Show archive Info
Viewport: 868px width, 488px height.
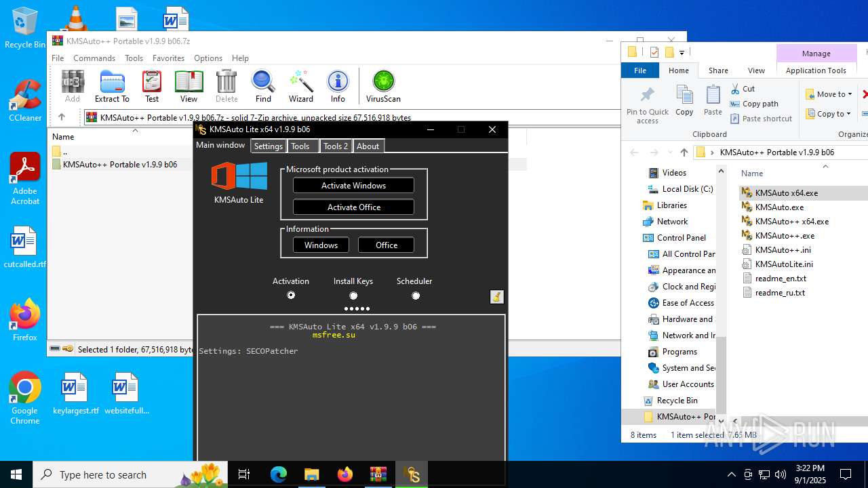coord(338,86)
